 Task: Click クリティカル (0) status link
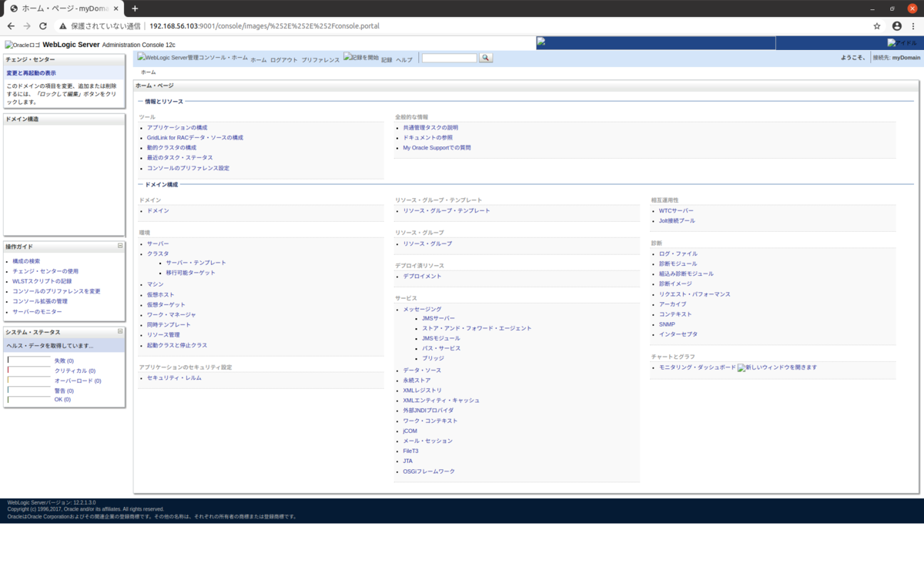point(75,371)
